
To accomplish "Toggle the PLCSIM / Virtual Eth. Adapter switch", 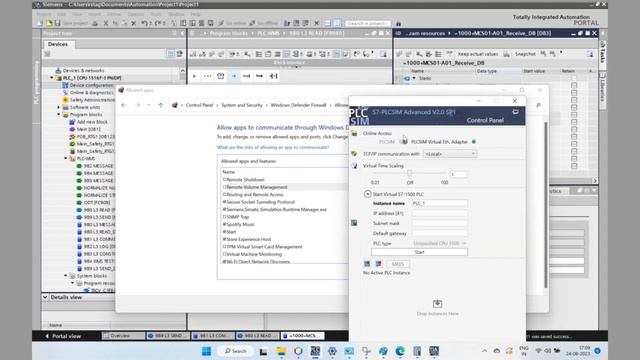I will (x=404, y=141).
